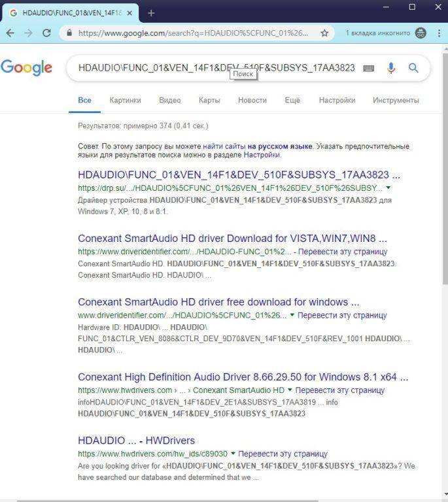Open Conexant High Definition Audio Driver result
This screenshot has width=448, height=502.
pyautogui.click(x=243, y=377)
